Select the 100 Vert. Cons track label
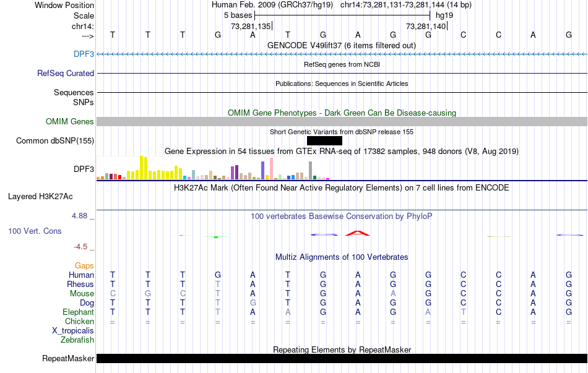This screenshot has height=373, width=588. coord(35,231)
